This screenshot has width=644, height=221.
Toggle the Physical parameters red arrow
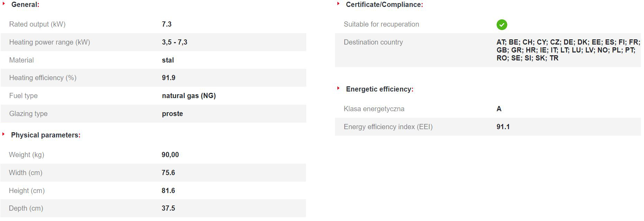[x=3, y=134]
